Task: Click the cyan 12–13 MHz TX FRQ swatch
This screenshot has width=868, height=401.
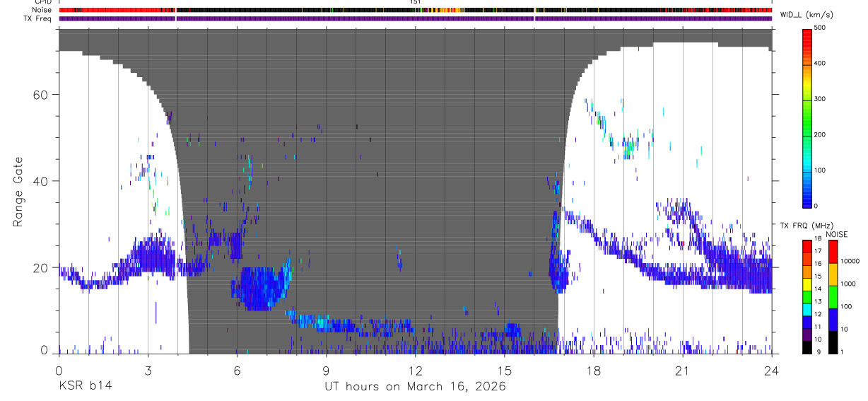Action: click(807, 310)
